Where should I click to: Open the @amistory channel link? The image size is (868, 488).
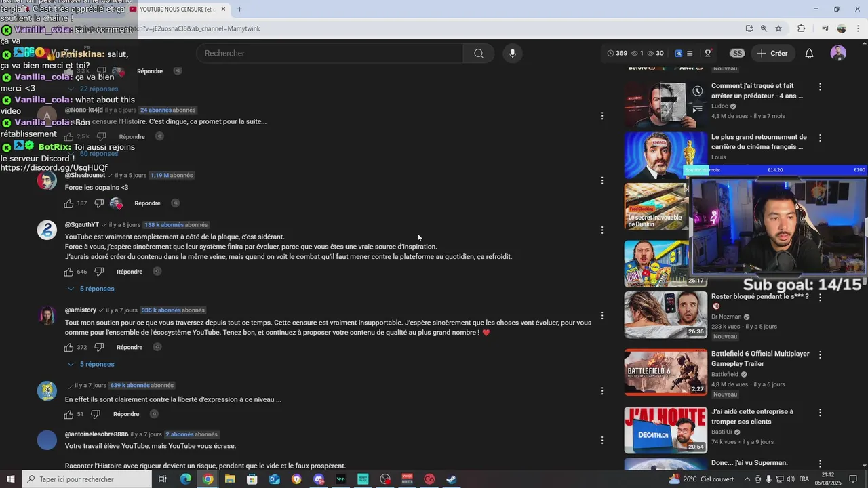point(81,310)
